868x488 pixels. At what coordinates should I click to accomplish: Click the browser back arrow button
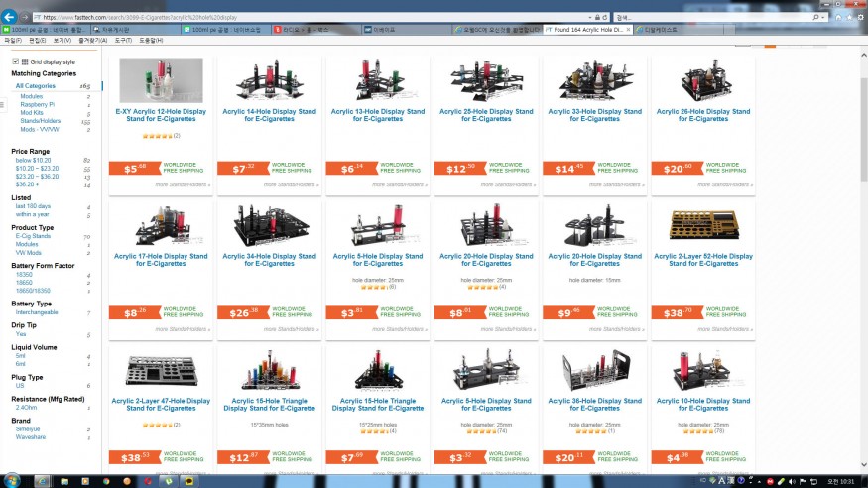(10, 17)
